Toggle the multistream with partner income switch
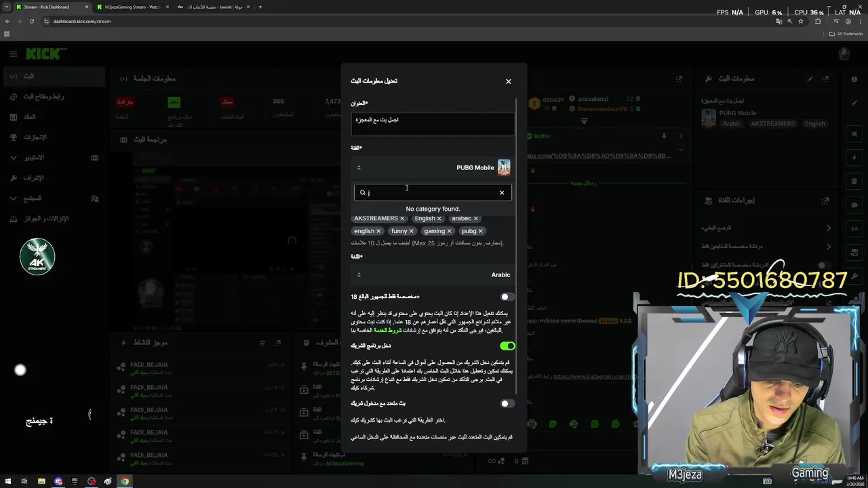 pos(507,403)
